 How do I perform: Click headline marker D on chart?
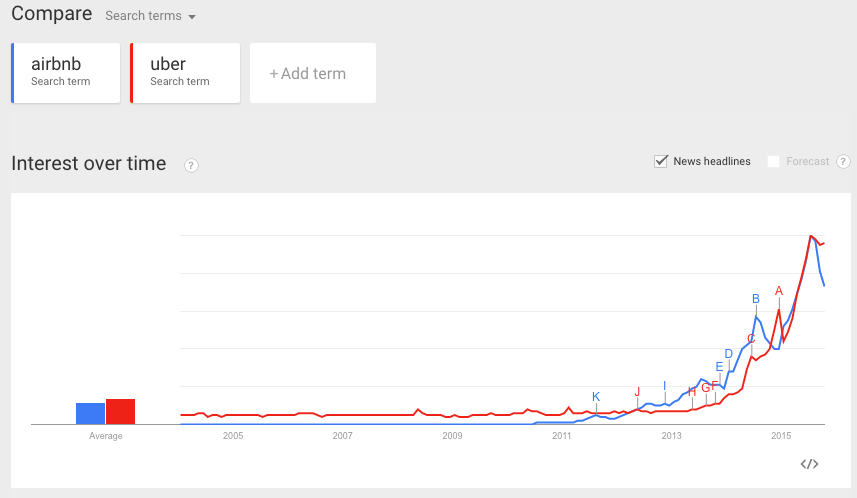[729, 353]
